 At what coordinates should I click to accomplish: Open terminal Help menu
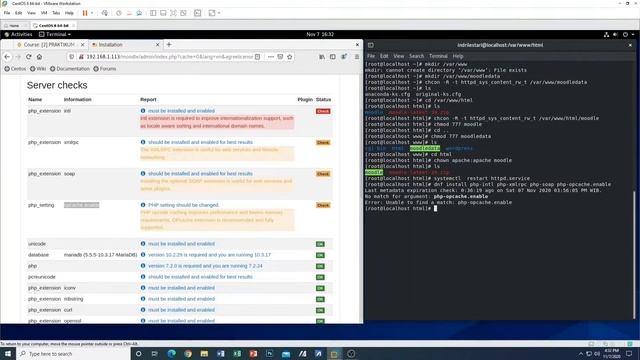click(458, 56)
